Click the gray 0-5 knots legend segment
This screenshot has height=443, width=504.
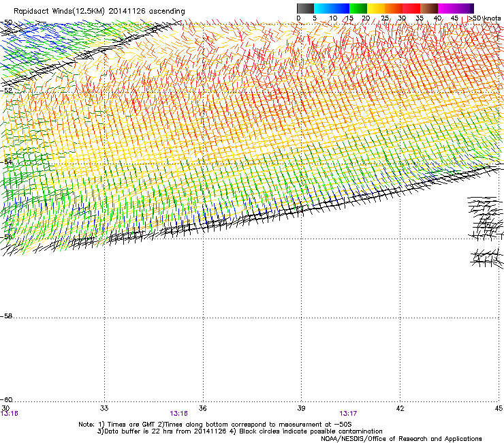305,8
